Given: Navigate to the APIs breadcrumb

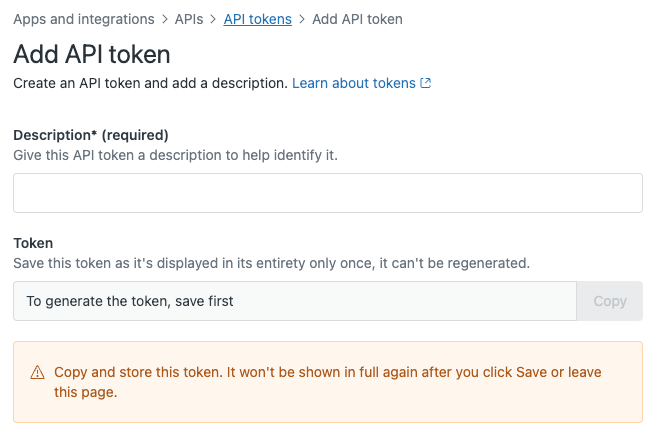Looking at the screenshot, I should coord(189,19).
